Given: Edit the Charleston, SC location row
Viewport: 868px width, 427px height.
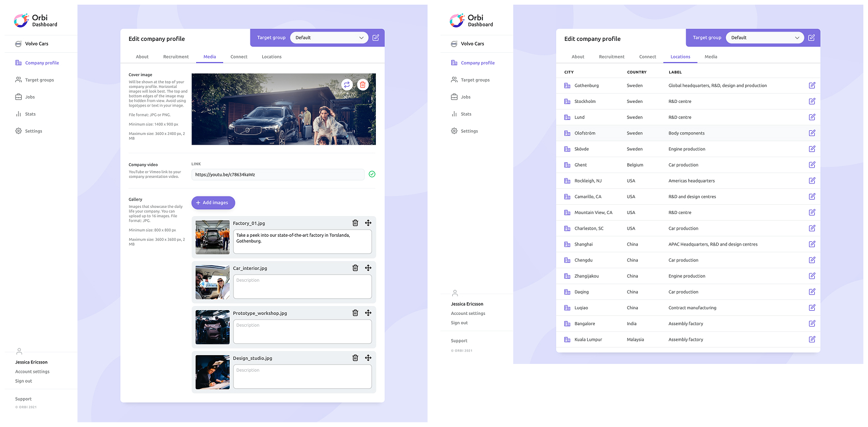Looking at the screenshot, I should [812, 228].
